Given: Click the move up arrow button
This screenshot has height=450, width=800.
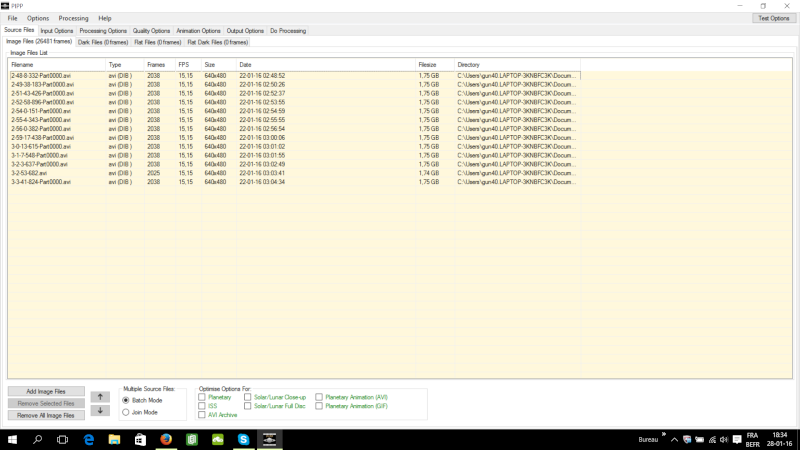Looking at the screenshot, I should click(x=100, y=397).
